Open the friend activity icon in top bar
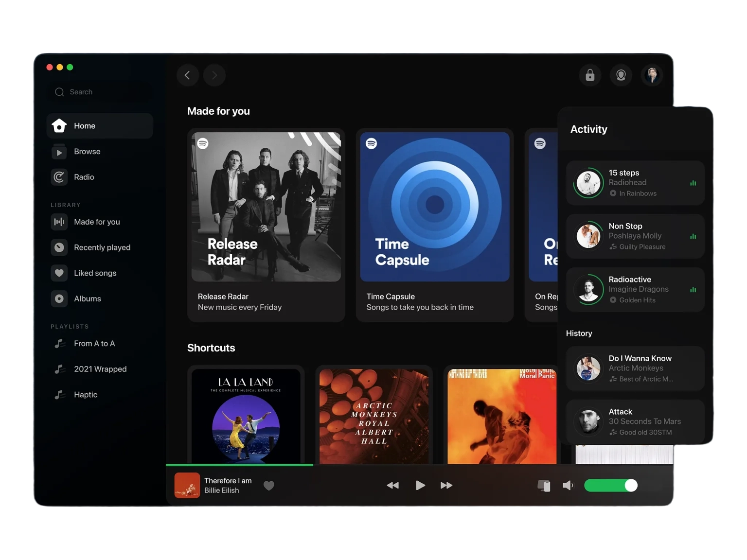The height and width of the screenshot is (560, 747). [621, 75]
